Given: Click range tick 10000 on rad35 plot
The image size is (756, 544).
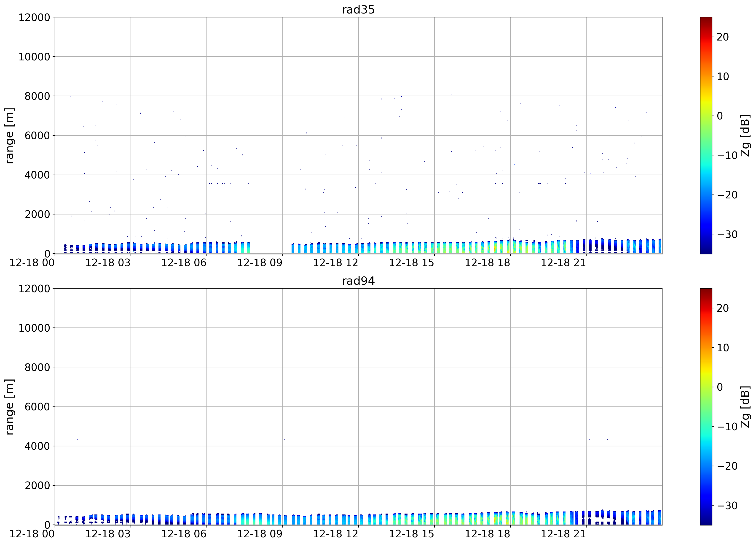Looking at the screenshot, I should (x=34, y=57).
